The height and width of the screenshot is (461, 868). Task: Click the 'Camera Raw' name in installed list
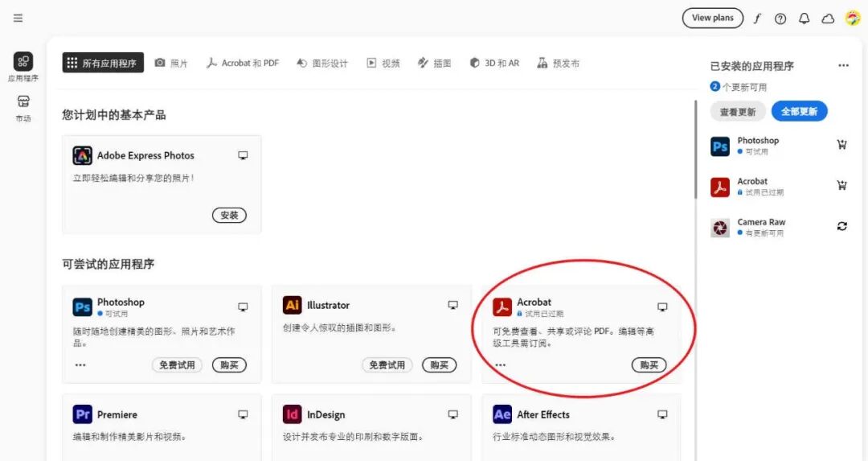coord(761,222)
